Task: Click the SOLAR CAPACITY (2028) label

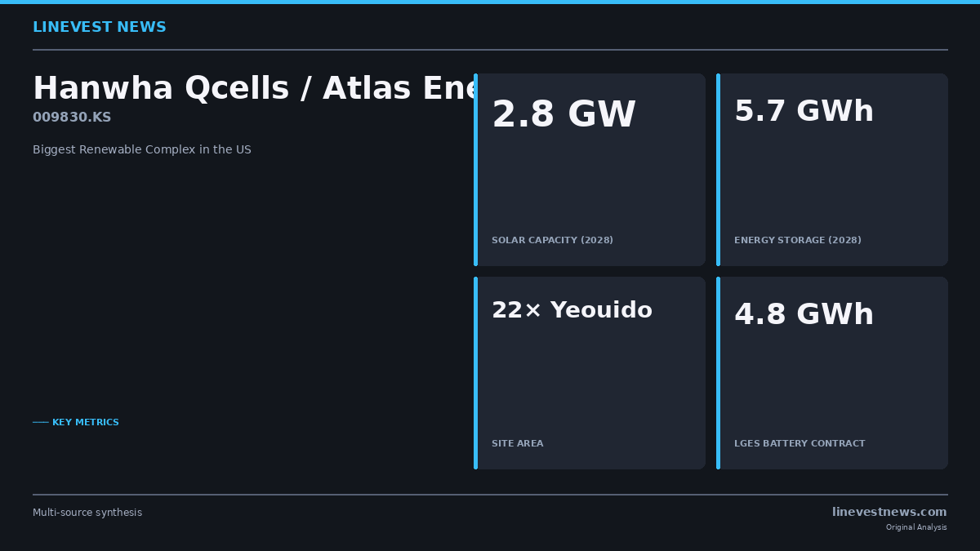Action: (552, 241)
